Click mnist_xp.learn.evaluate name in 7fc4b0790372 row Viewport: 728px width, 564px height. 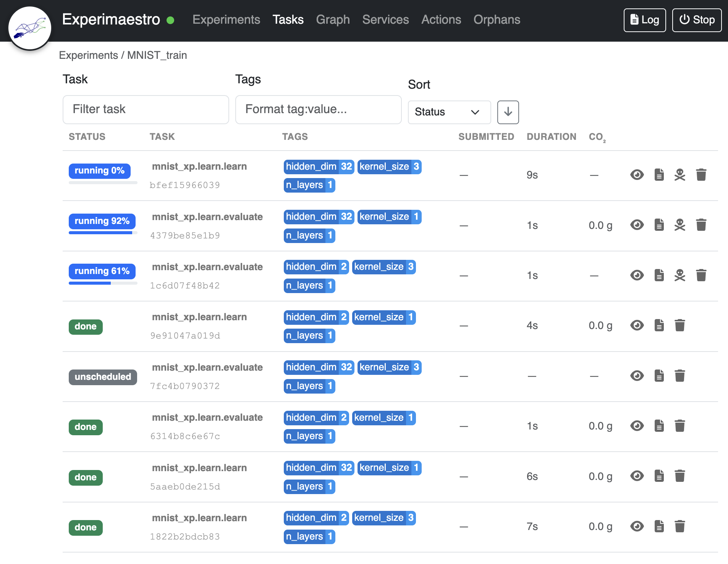pos(207,368)
